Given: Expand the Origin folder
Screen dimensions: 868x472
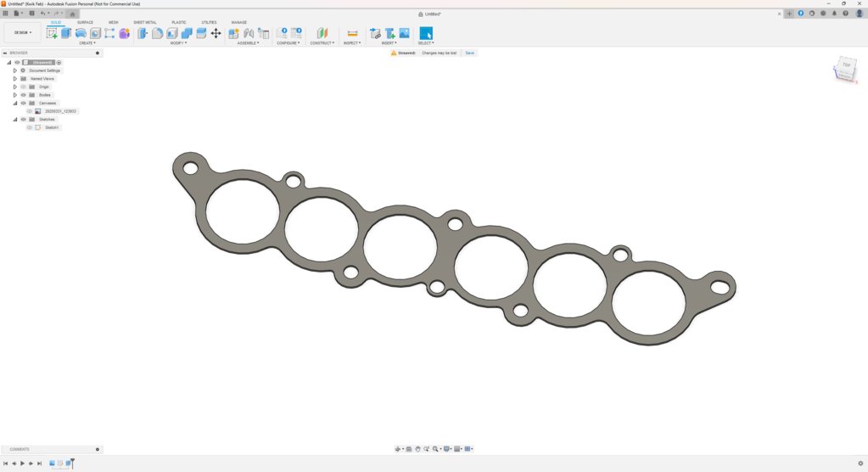Looking at the screenshot, I should tap(15, 87).
